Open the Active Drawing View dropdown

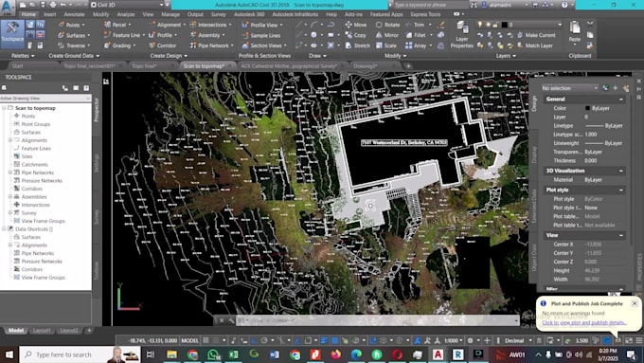pyautogui.click(x=45, y=99)
